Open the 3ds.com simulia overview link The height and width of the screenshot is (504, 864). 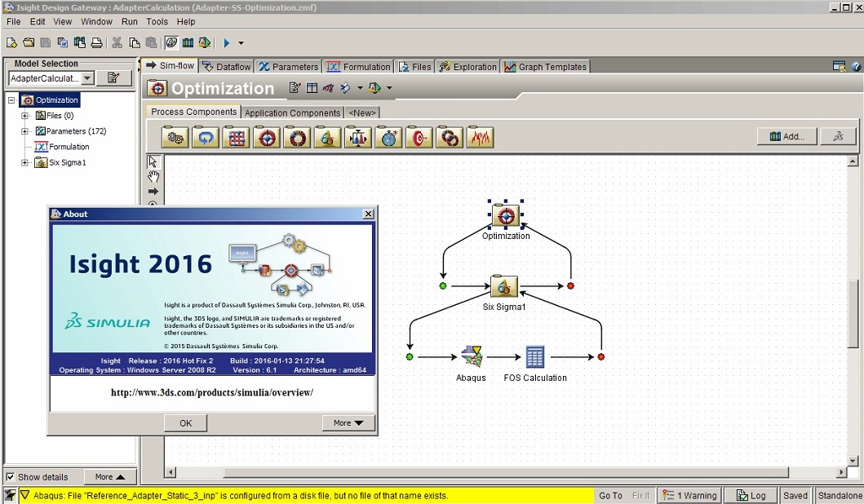click(212, 392)
